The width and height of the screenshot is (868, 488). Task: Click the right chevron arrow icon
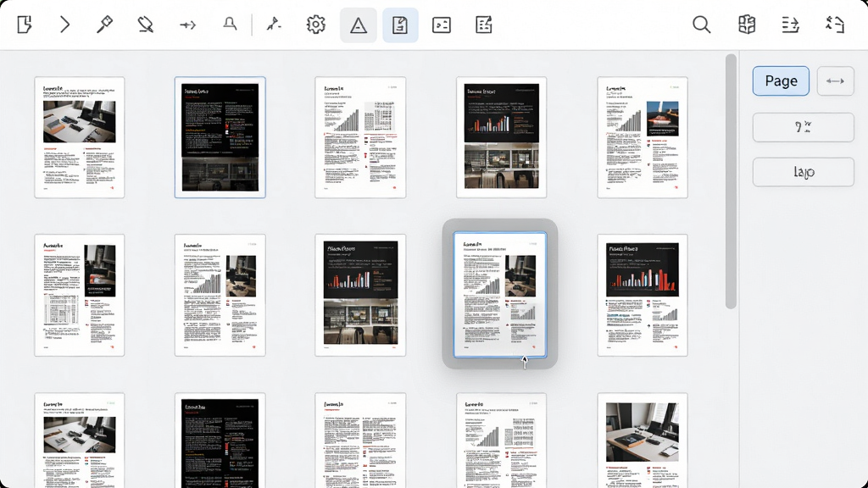click(64, 25)
